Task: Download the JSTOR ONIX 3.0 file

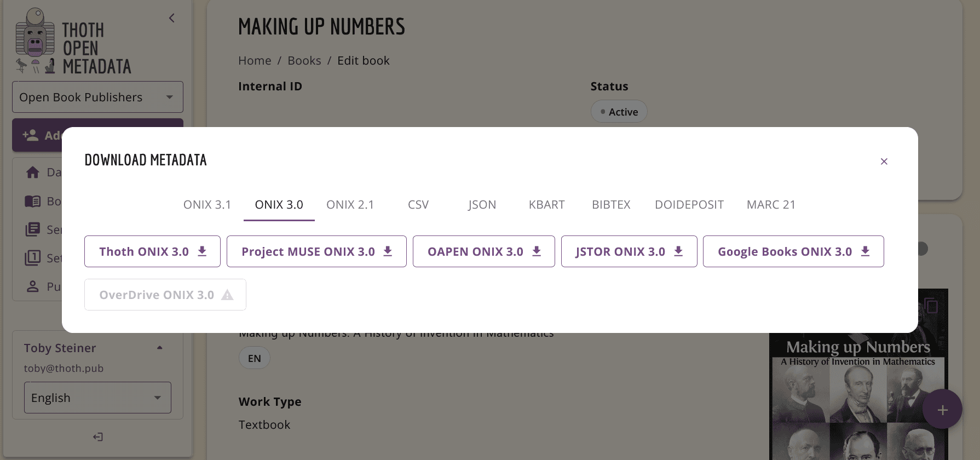Action: (x=629, y=251)
